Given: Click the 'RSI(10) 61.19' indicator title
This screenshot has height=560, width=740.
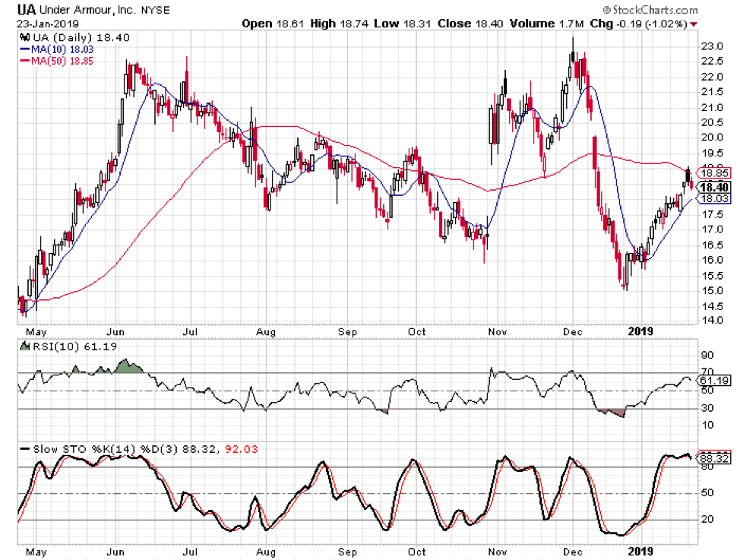Looking at the screenshot, I should coord(74,346).
